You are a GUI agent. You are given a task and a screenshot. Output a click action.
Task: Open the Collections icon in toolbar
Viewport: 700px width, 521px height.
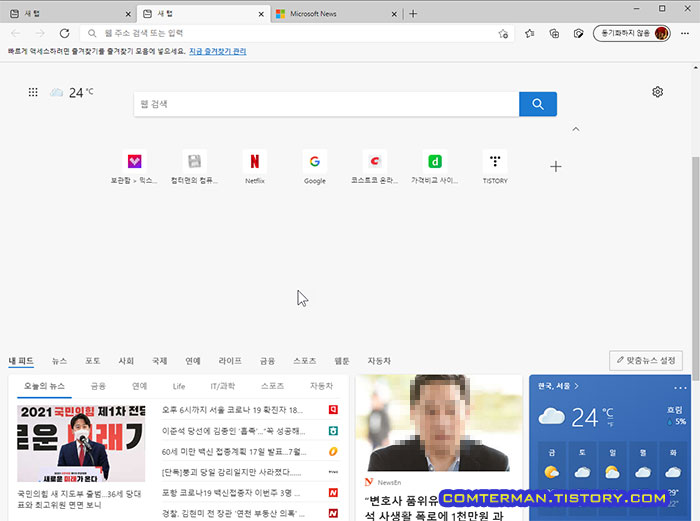pyautogui.click(x=554, y=33)
